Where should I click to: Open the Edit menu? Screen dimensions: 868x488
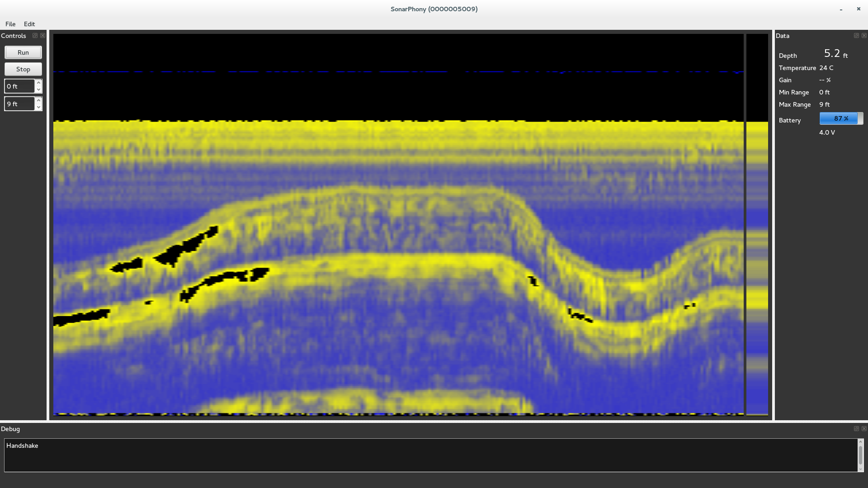coord(29,24)
